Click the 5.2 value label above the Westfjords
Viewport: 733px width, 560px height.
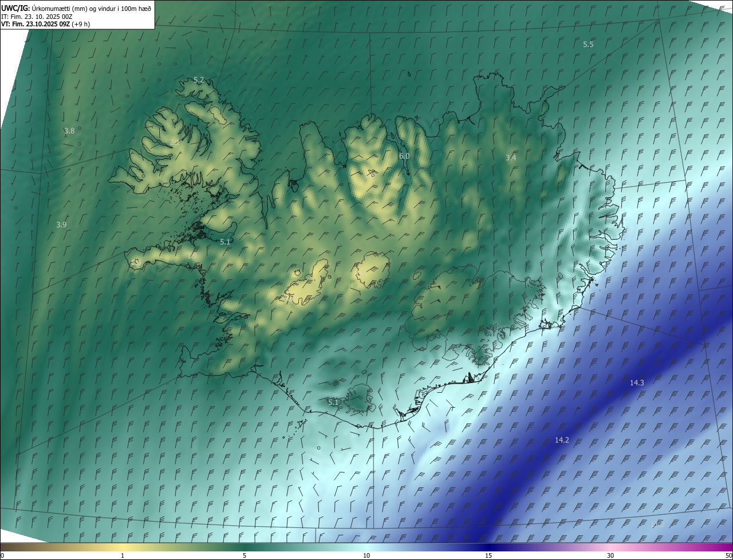(x=199, y=80)
